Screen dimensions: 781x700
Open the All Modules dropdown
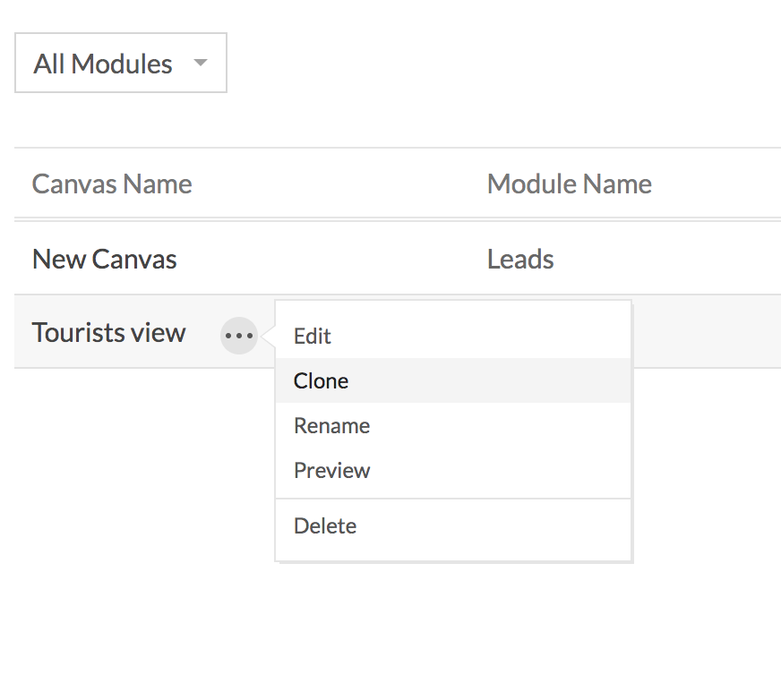[120, 64]
